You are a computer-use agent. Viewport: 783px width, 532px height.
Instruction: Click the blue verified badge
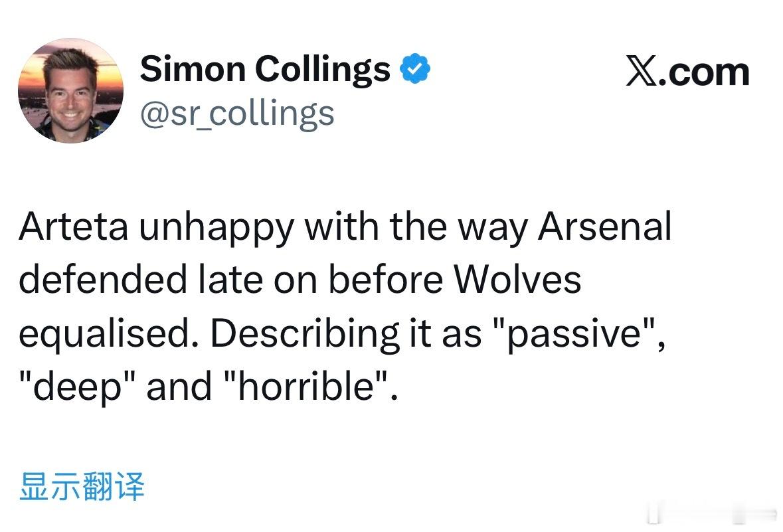(415, 69)
